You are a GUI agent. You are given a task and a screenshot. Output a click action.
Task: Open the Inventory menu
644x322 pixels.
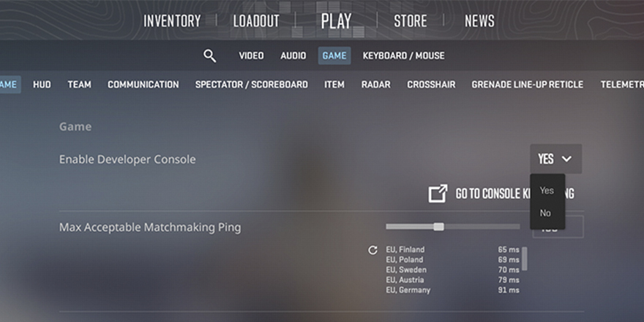pos(172,21)
